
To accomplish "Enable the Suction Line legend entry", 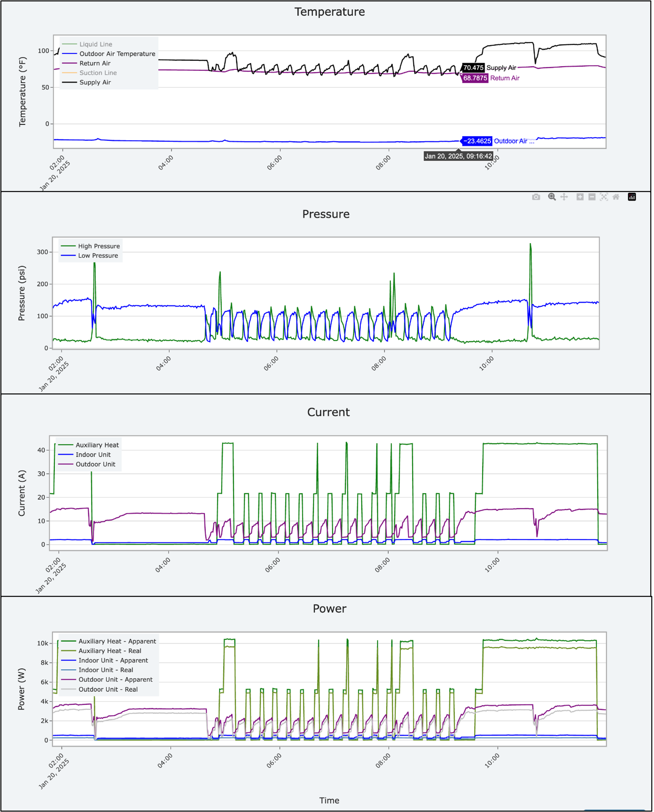I will point(97,73).
